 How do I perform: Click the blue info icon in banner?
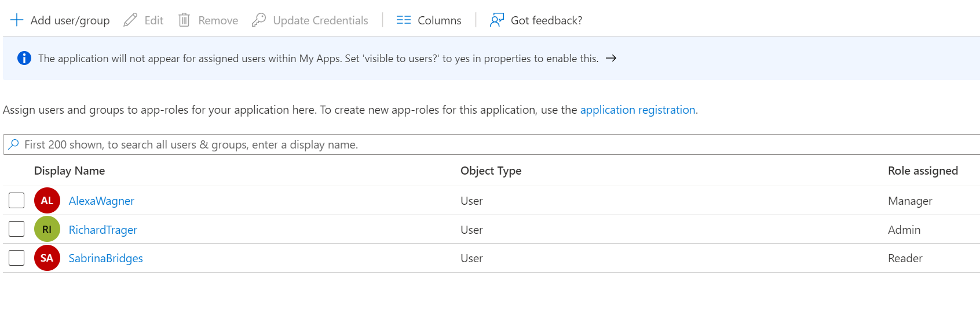coord(24,58)
